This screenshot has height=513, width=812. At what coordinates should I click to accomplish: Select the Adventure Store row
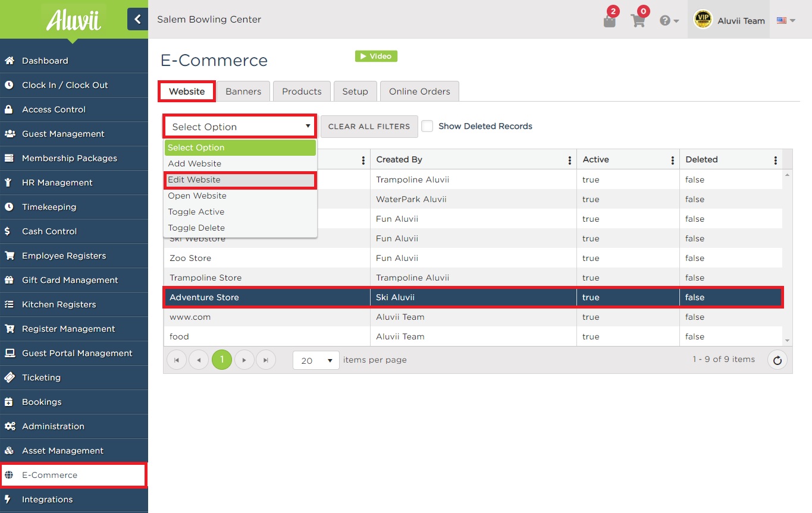473,297
